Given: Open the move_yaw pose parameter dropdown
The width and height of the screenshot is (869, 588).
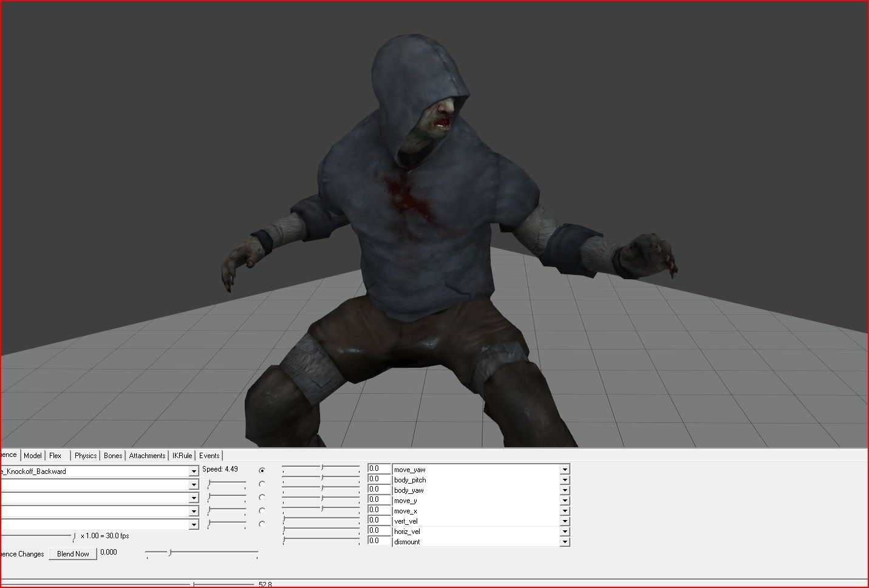Looking at the screenshot, I should tap(565, 470).
